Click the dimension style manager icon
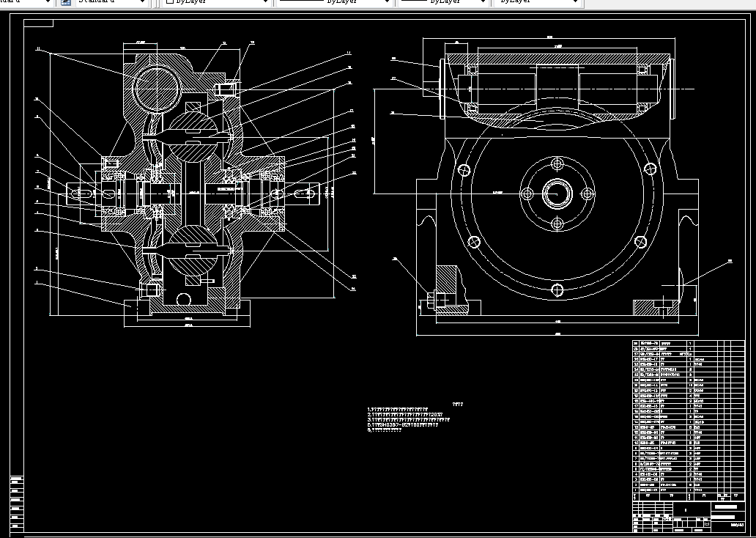This screenshot has width=756, height=538. [x=66, y=2]
